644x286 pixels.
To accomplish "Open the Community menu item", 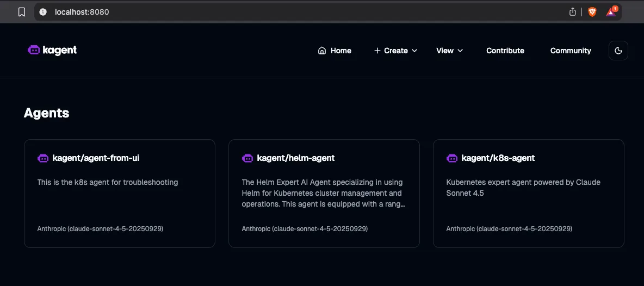I will [570, 51].
